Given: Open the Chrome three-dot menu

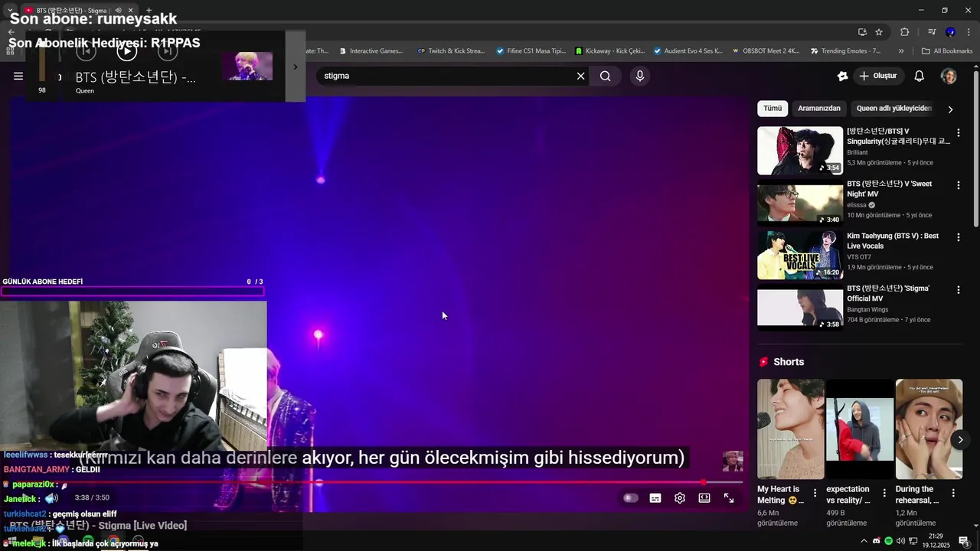Looking at the screenshot, I should (969, 31).
